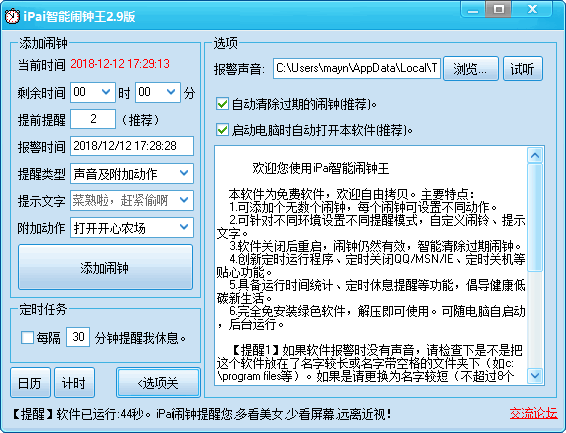Close the iPai智能闹钟王 window
This screenshot has width=566, height=433.
pos(532,9)
